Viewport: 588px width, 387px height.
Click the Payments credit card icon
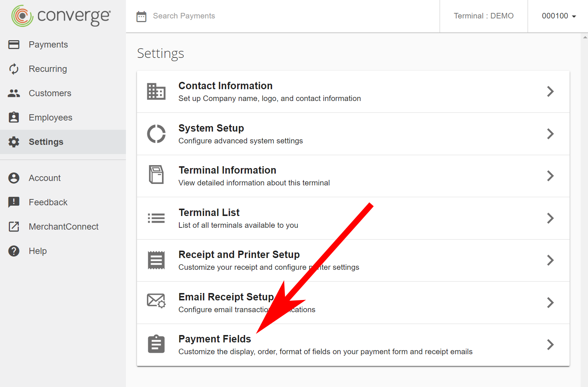[x=14, y=45]
